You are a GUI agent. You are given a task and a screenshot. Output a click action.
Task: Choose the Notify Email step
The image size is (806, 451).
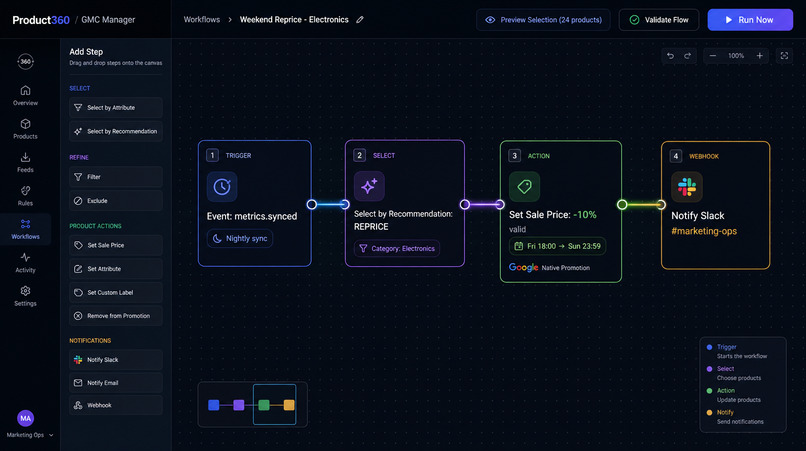click(x=116, y=383)
